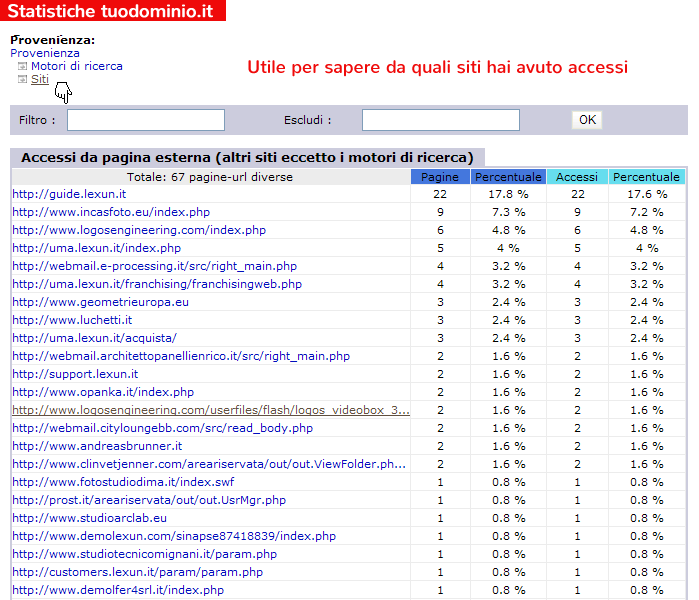Click the icon beside Motori di ricerca

click(x=22, y=66)
